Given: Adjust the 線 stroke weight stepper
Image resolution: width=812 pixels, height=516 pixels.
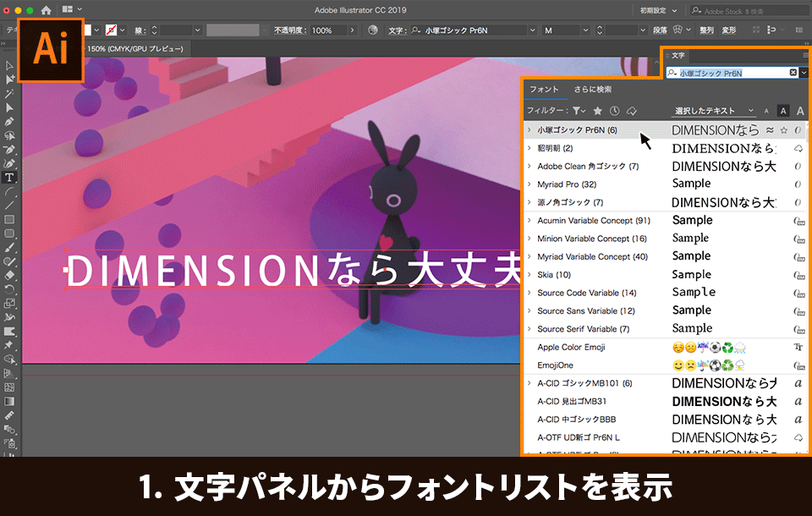Looking at the screenshot, I should 154,30.
